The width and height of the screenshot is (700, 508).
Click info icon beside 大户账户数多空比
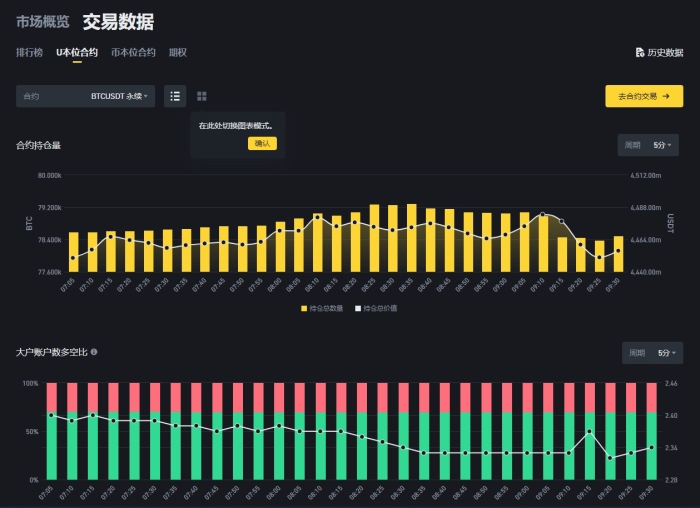94,352
